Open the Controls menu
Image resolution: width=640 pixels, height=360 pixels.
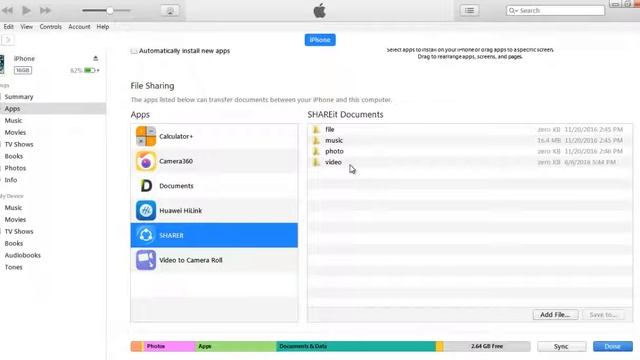[51, 27]
